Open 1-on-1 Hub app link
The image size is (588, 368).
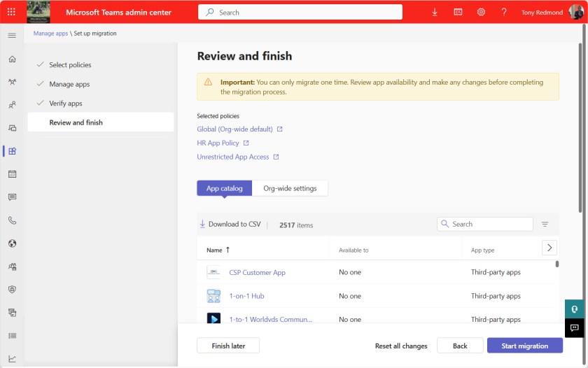click(246, 296)
